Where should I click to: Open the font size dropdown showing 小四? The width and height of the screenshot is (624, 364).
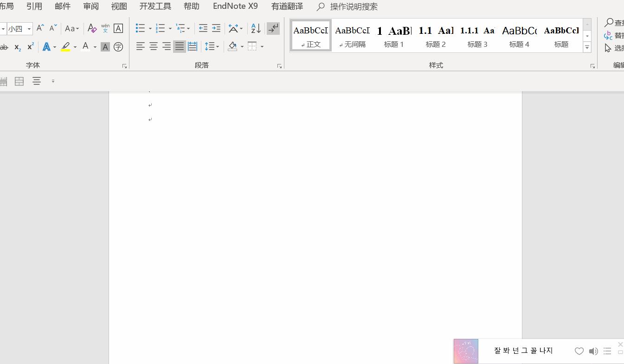coord(29,29)
